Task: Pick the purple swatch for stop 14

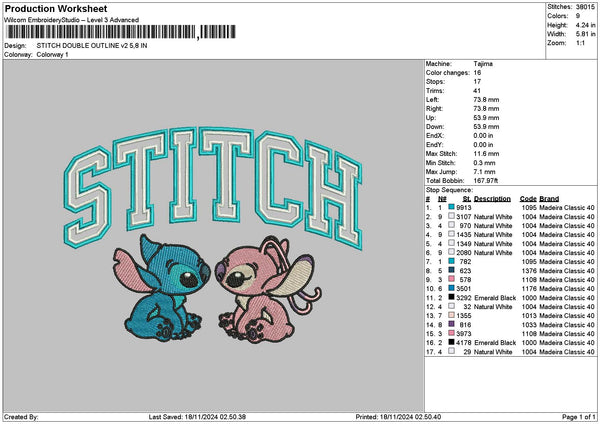Action: pos(452,325)
